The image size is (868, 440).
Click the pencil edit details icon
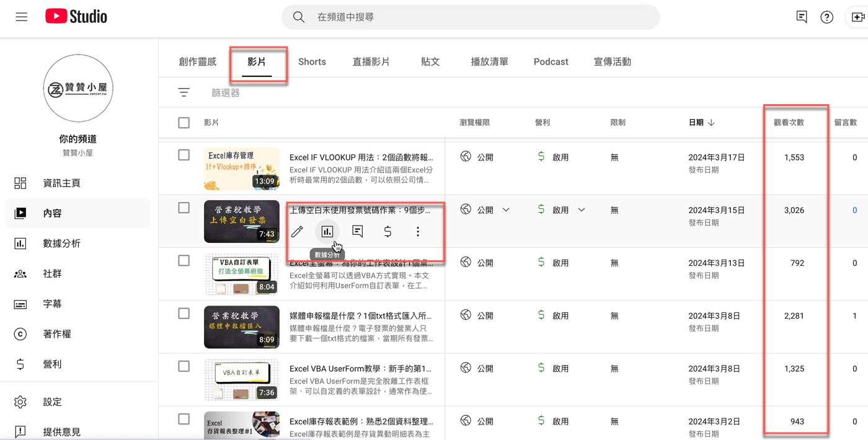pyautogui.click(x=298, y=232)
